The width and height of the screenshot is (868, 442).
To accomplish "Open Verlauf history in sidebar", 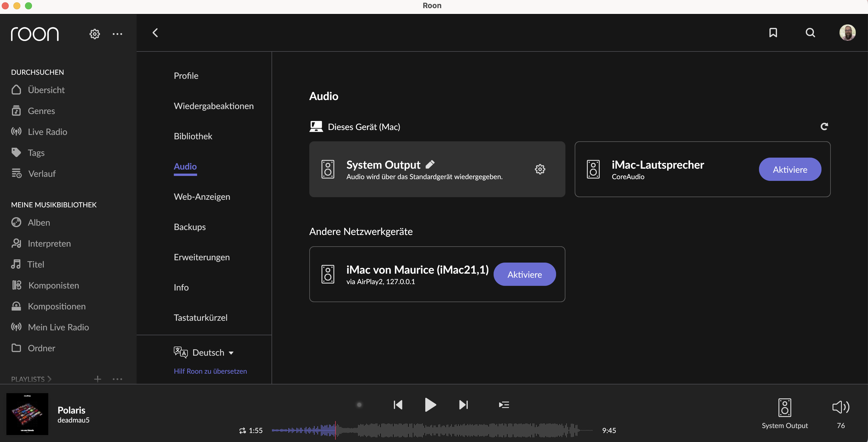I will [x=33, y=173].
